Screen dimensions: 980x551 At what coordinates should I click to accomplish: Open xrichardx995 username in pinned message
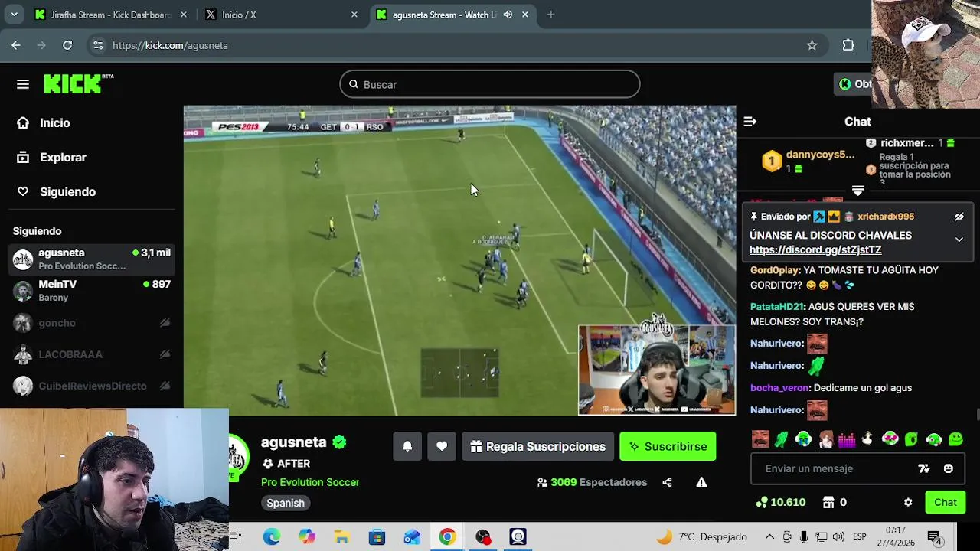coord(886,217)
